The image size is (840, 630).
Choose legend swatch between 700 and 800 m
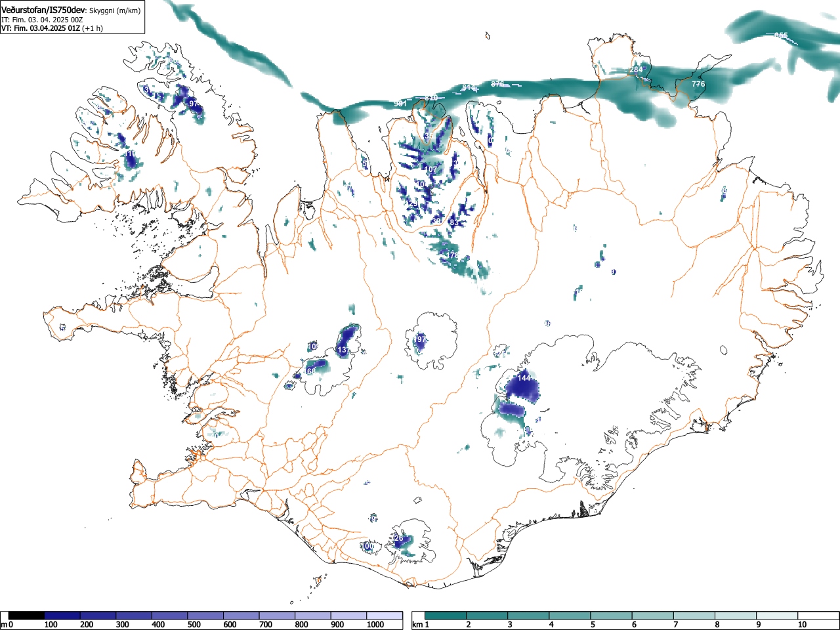277,616
